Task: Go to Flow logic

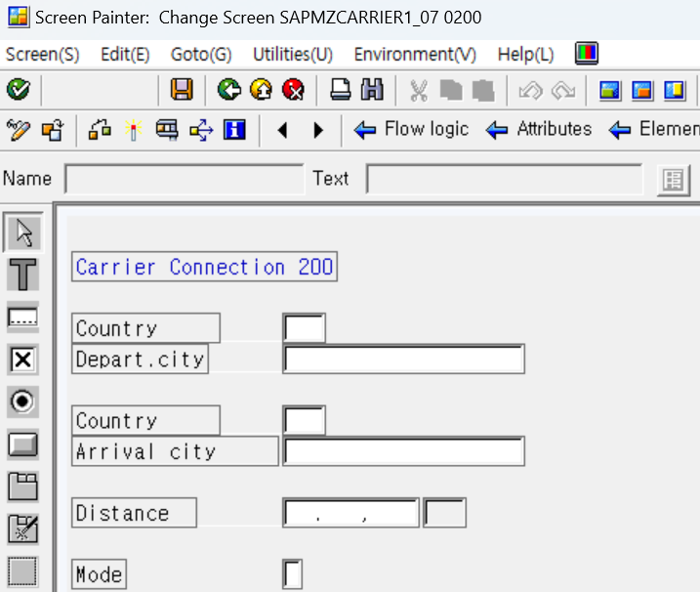Action: click(411, 130)
